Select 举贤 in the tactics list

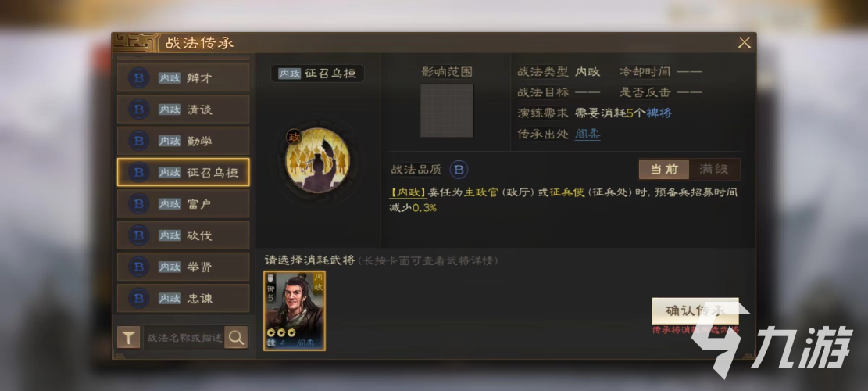184,267
